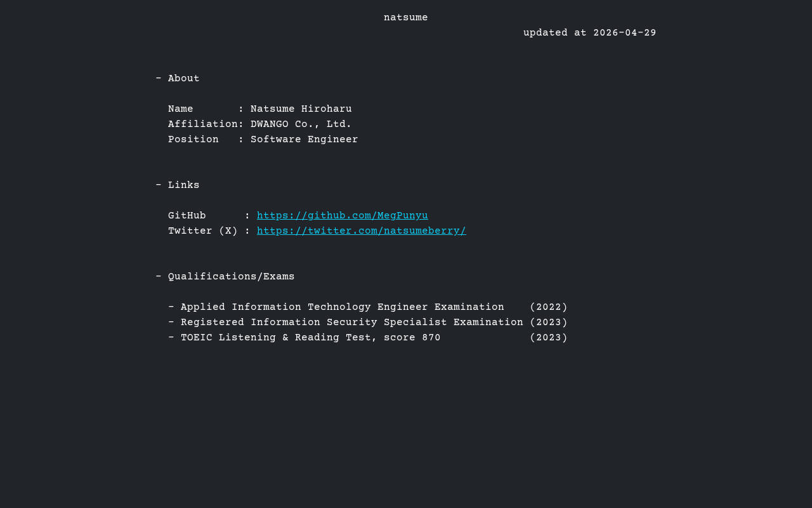Click the Registered Information Security Specialist Examination entry
Image resolution: width=812 pixels, height=508 pixels.
(351, 323)
